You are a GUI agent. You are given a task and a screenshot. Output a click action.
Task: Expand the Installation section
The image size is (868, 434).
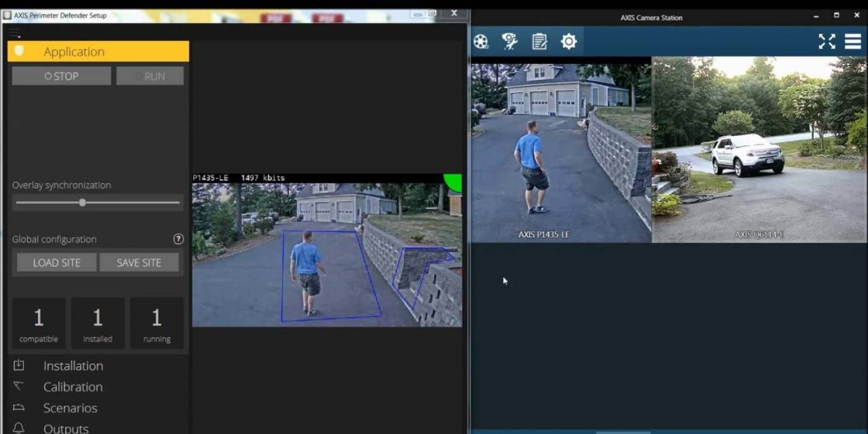(x=73, y=366)
